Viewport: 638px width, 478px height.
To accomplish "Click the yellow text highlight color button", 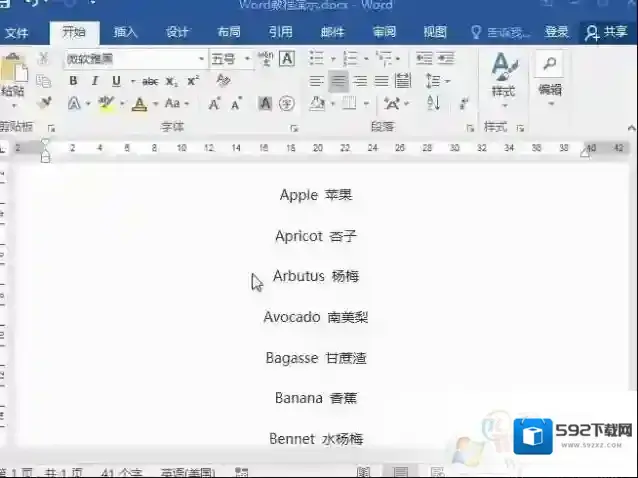I will 105,103.
